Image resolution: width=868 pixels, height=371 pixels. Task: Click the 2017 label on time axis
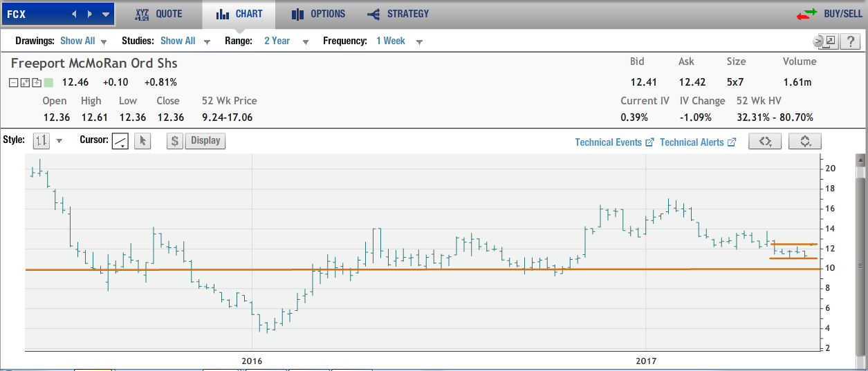(x=645, y=361)
